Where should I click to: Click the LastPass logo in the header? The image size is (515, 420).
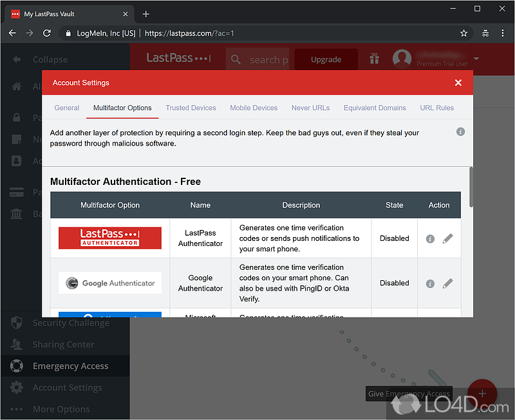coord(178,58)
